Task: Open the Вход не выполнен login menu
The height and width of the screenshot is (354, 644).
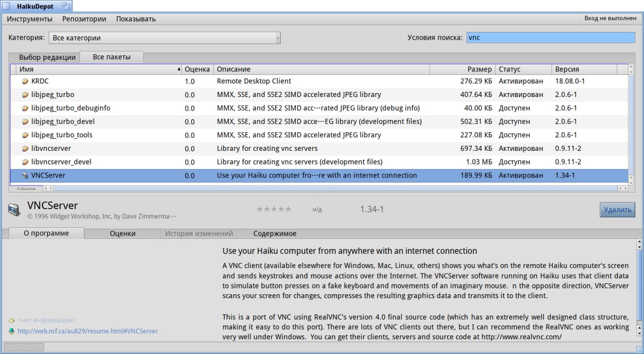Action: (610, 19)
